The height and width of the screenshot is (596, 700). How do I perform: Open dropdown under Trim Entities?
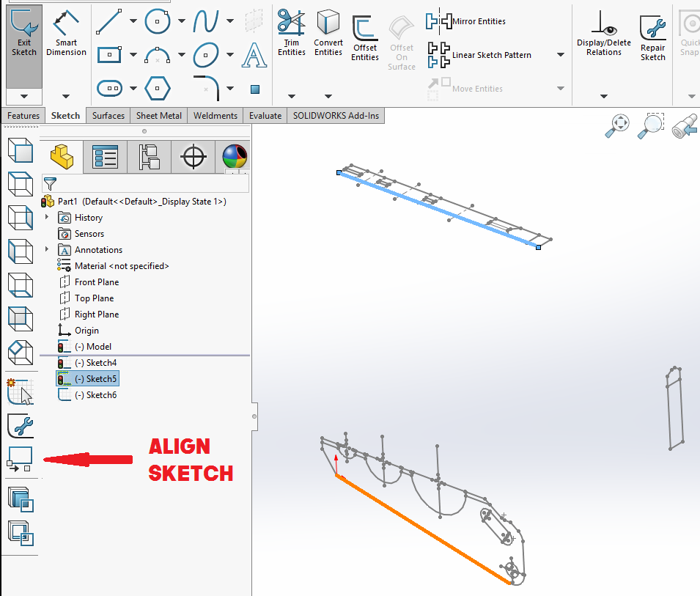292,97
